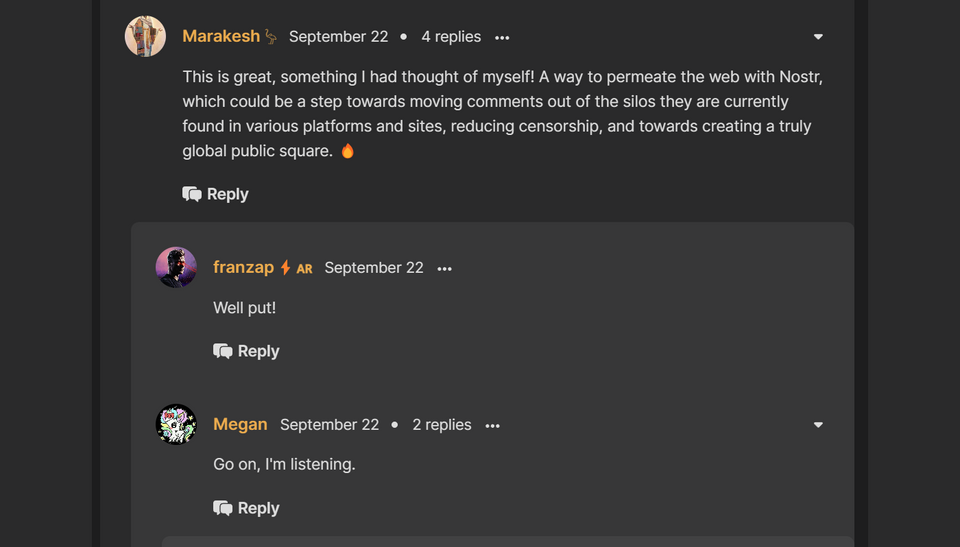Open the more options dots on franzap's comment

[x=444, y=269]
